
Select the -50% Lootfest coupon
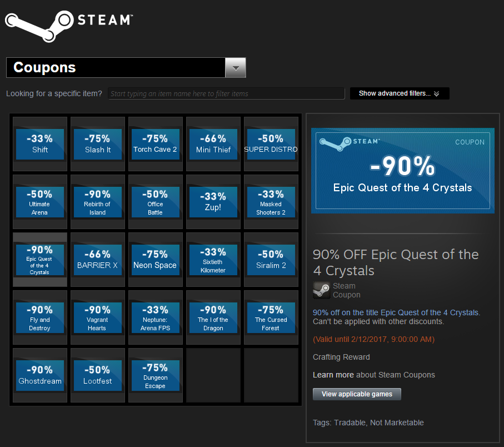tap(98, 375)
